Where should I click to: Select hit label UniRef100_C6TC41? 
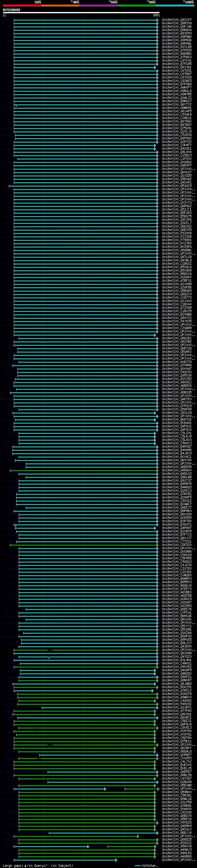tap(177, 60)
